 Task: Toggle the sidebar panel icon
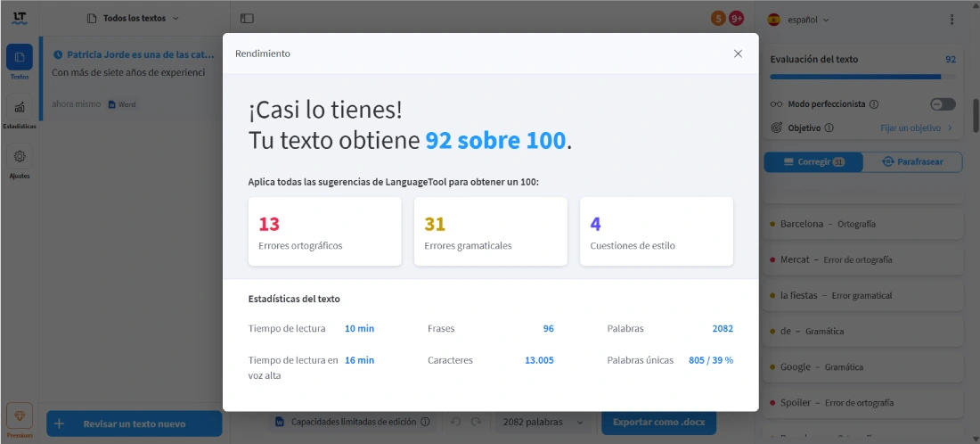247,19
